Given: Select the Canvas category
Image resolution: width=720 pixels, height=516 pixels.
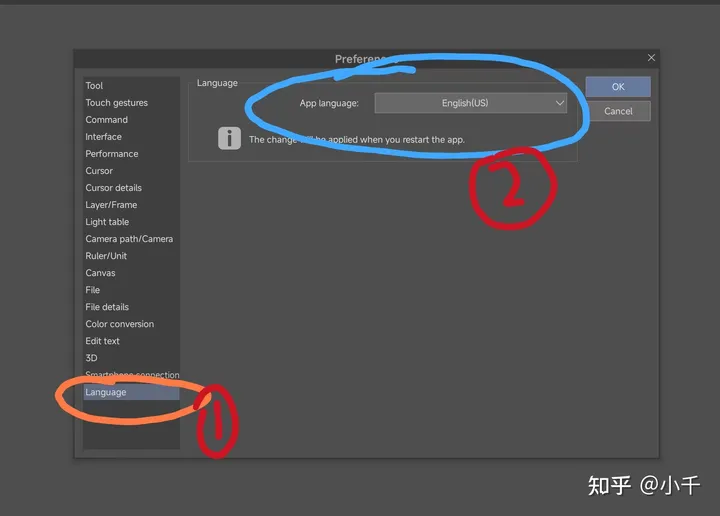Looking at the screenshot, I should (100, 273).
